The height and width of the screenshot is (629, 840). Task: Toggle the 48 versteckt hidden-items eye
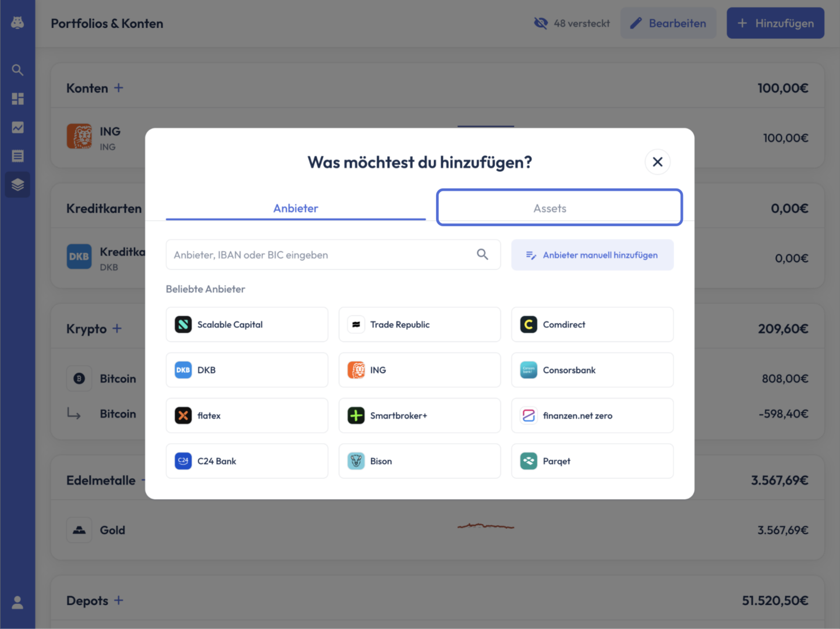click(541, 23)
